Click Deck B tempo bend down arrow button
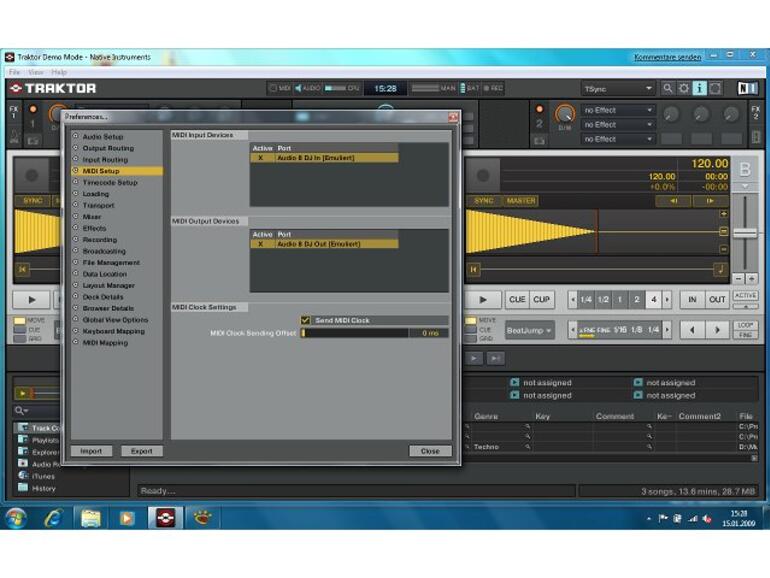The height and width of the screenshot is (578, 770). [x=674, y=201]
